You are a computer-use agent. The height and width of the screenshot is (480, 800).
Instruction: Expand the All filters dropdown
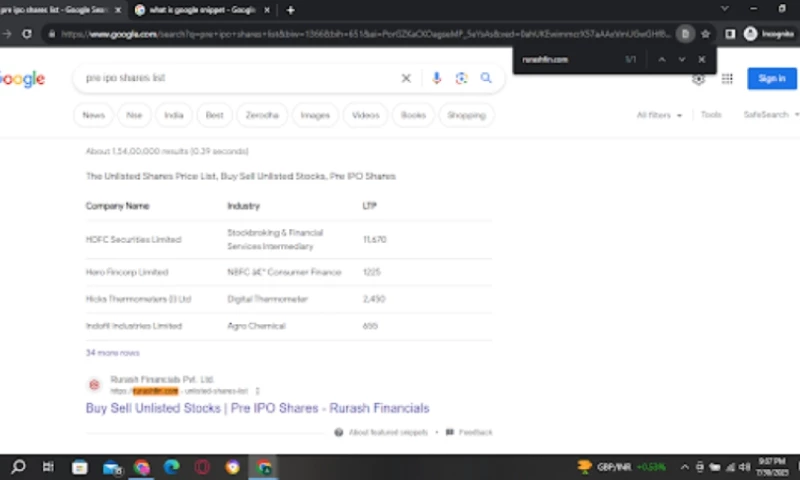[x=659, y=115]
